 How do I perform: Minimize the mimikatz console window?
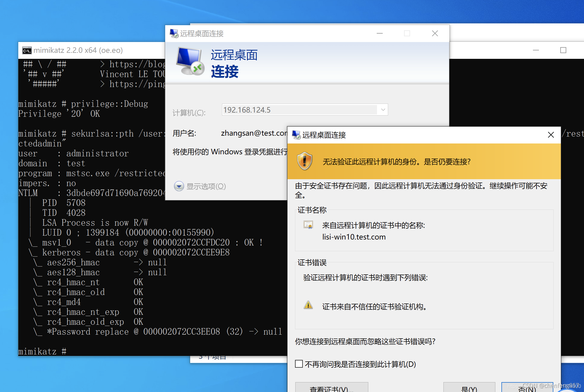536,50
